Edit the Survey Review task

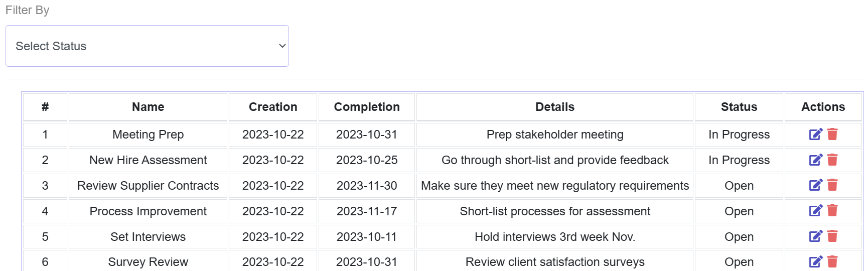(x=815, y=261)
